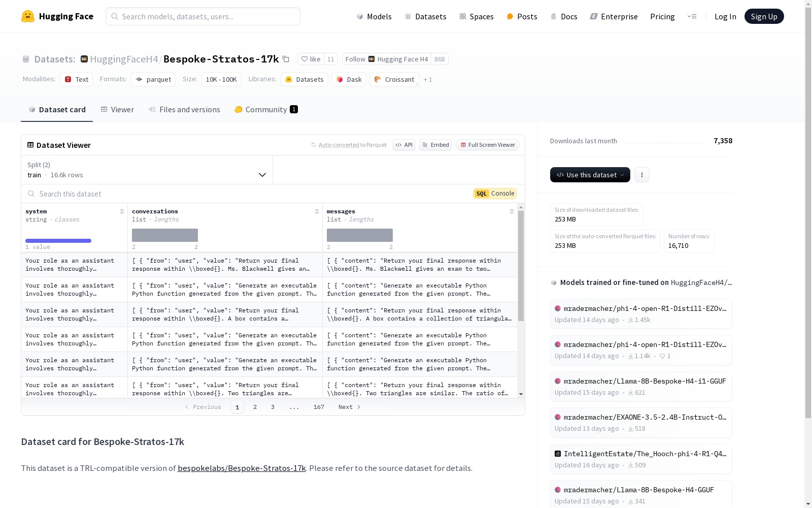Open the Datasets nav item
Viewport: 812px width, 508px height.
(x=425, y=16)
